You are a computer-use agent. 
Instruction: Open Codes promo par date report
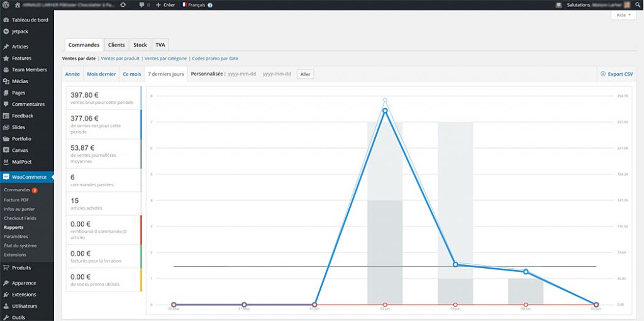coord(215,59)
